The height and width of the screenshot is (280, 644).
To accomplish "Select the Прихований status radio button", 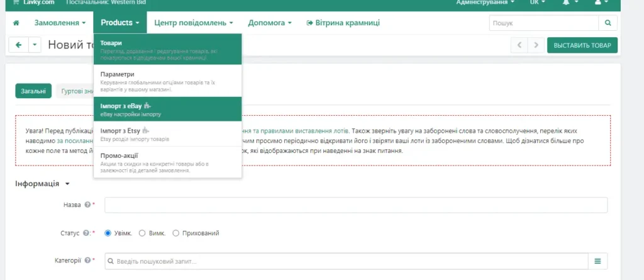I will click(176, 233).
